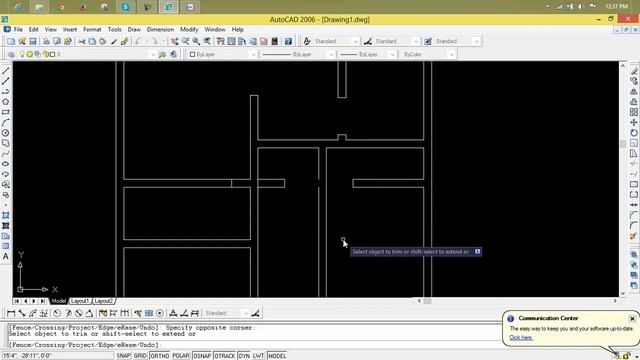Open the Tools menu
Image resolution: width=640 pixels, height=360 pixels.
point(114,29)
